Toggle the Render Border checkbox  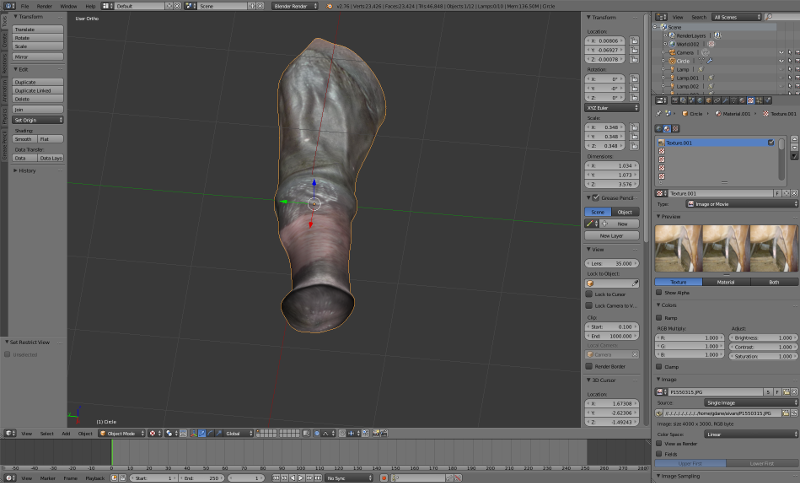589,366
